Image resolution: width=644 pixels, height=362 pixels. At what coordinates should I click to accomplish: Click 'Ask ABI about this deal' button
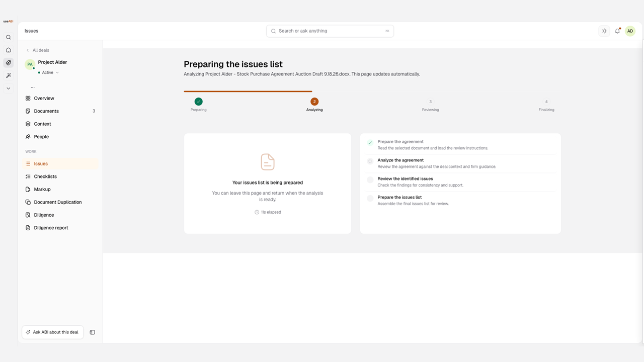coord(53,332)
